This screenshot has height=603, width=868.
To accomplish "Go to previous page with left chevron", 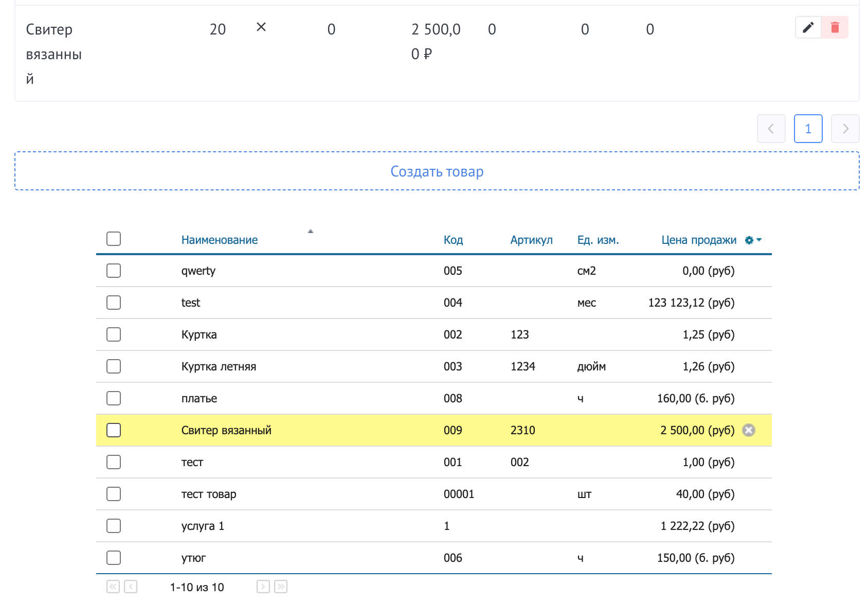I will click(x=771, y=129).
